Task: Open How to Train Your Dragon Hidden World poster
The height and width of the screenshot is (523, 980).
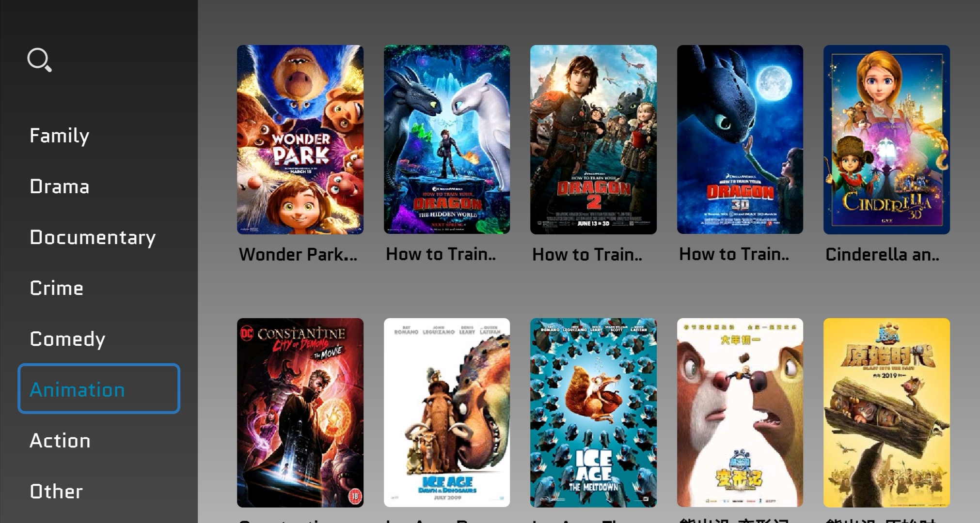Action: (x=447, y=139)
